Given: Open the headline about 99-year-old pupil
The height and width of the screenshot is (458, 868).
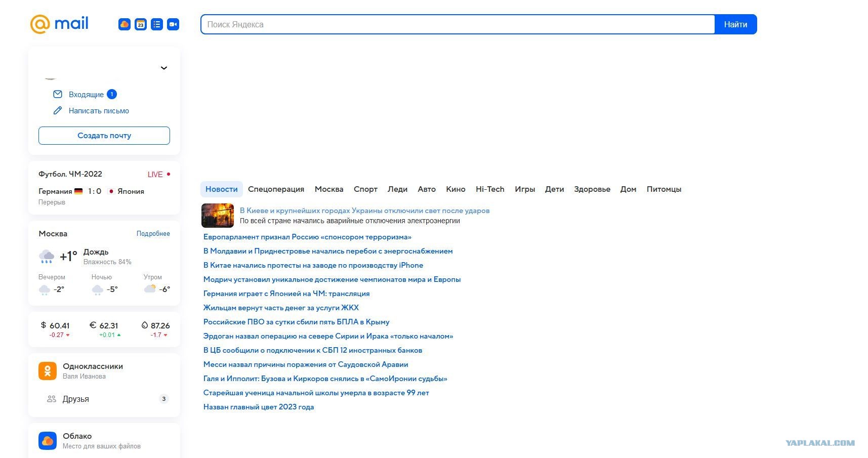Looking at the screenshot, I should coord(316,393).
